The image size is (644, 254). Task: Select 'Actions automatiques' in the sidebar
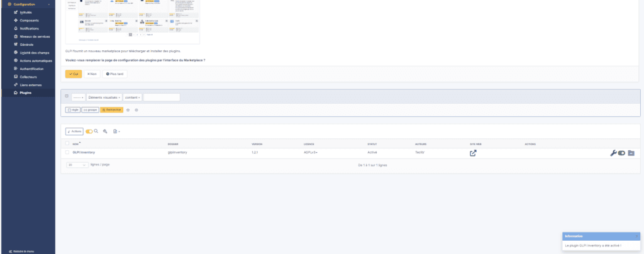tap(34, 60)
